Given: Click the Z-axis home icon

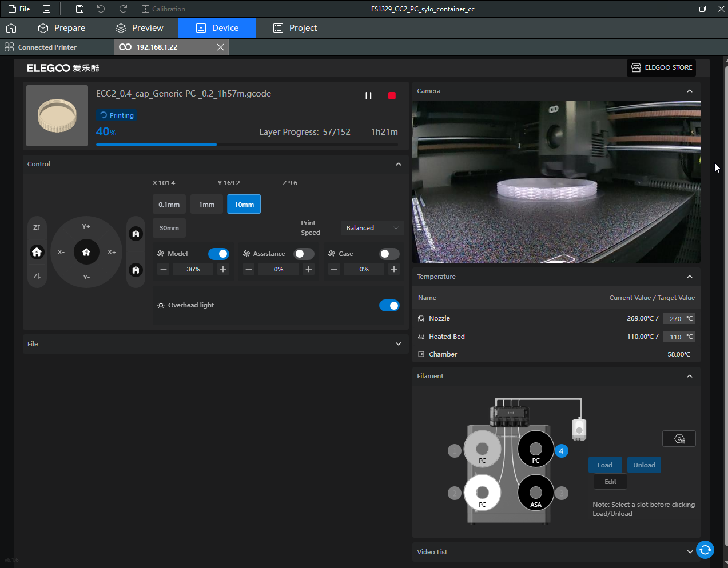Looking at the screenshot, I should (x=37, y=252).
